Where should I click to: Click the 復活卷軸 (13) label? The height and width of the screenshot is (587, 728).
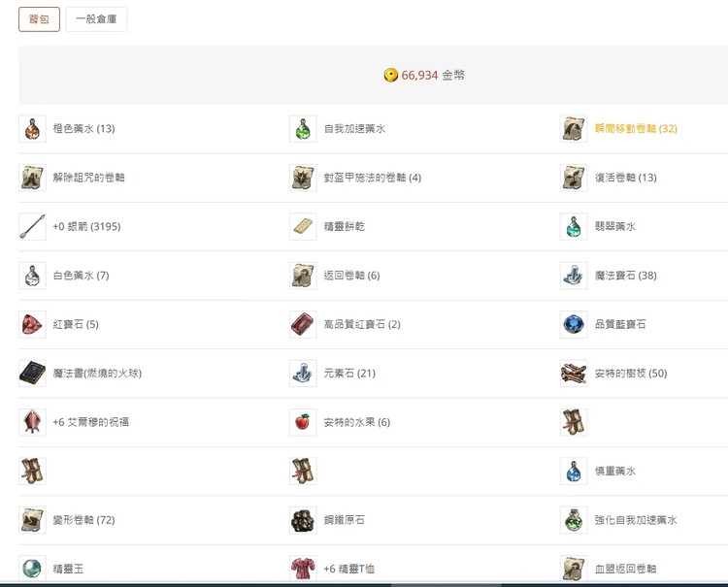pyautogui.click(x=626, y=178)
